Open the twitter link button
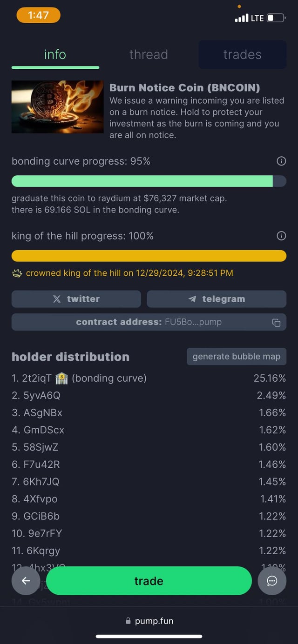This screenshot has width=298, height=644. [x=76, y=299]
